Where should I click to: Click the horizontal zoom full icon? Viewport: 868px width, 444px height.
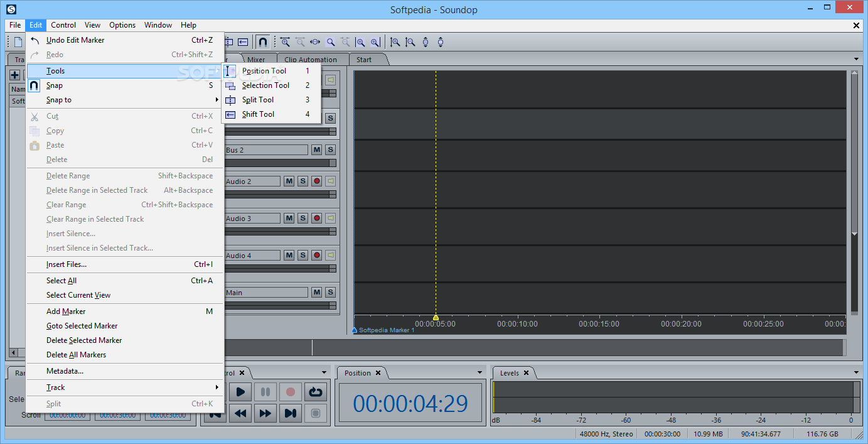[315, 42]
